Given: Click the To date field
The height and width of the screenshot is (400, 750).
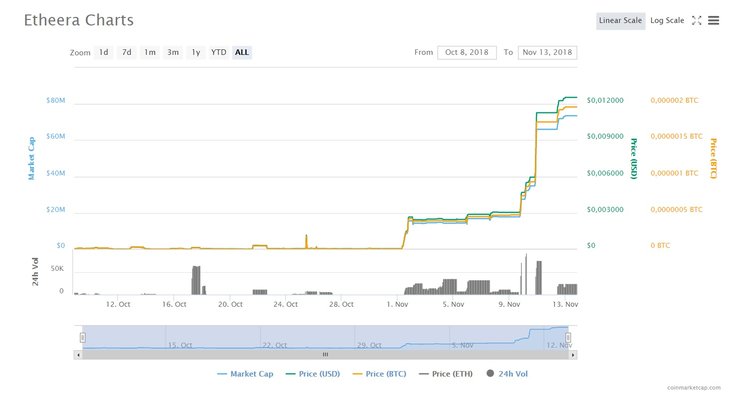Looking at the screenshot, I should pos(547,52).
